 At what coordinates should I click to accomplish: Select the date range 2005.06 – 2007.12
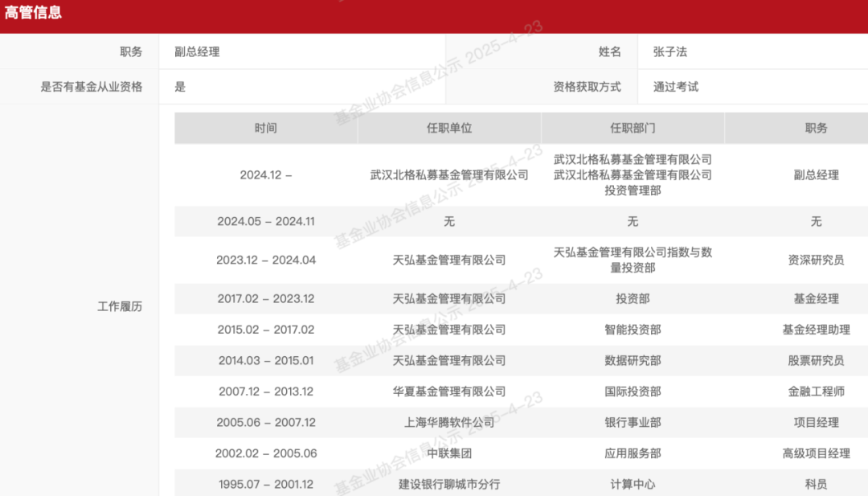pyautogui.click(x=266, y=423)
